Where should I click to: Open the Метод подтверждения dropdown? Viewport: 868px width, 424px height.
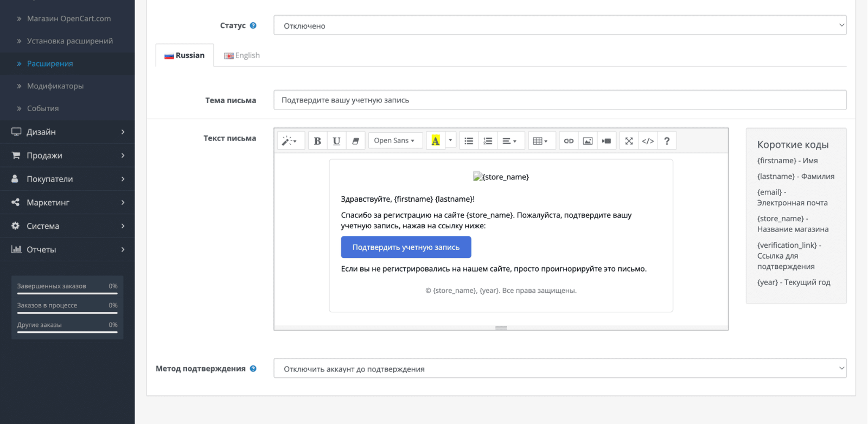[x=560, y=369]
